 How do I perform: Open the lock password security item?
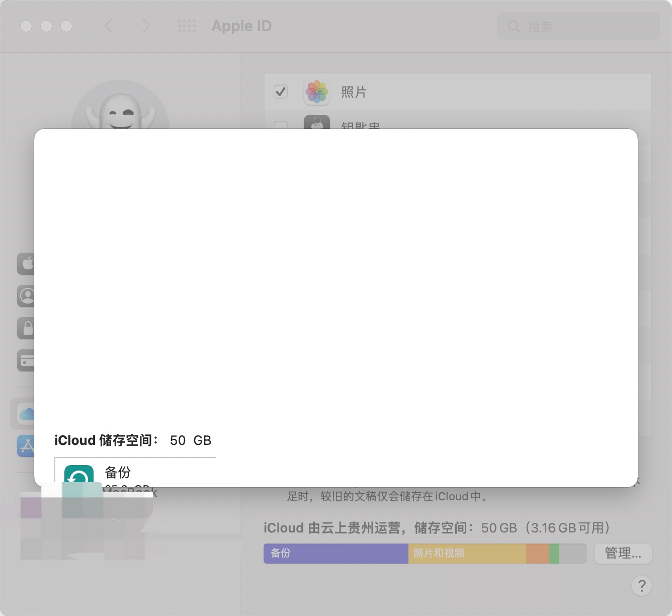click(26, 328)
